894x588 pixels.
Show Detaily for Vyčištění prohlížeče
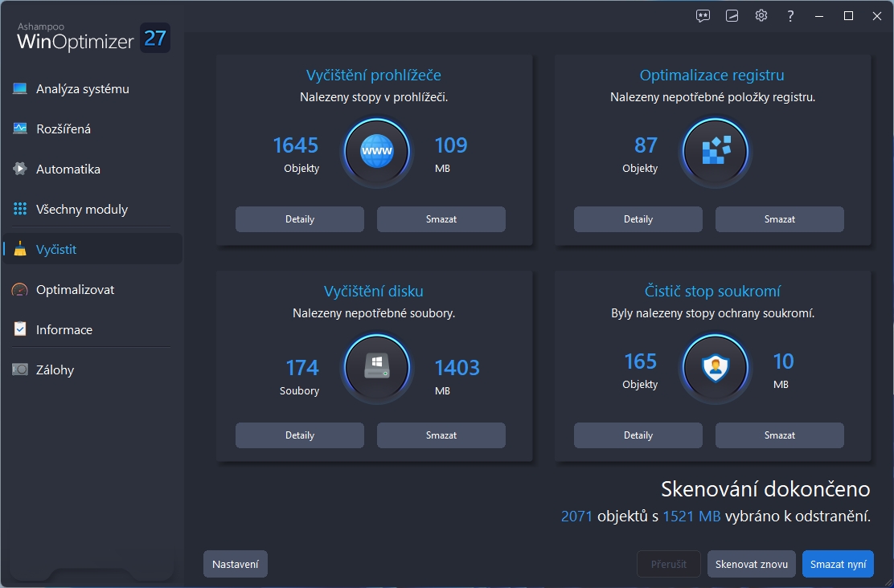(x=300, y=219)
